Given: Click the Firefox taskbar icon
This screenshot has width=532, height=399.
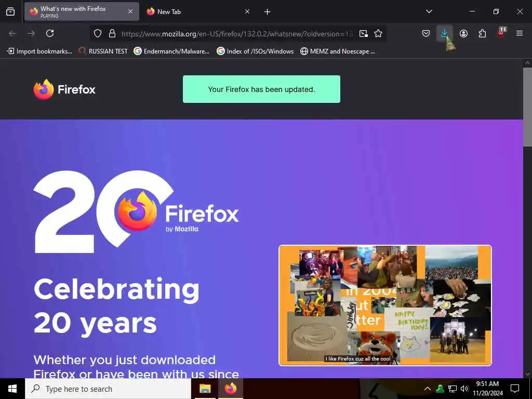Looking at the screenshot, I should (x=230, y=389).
